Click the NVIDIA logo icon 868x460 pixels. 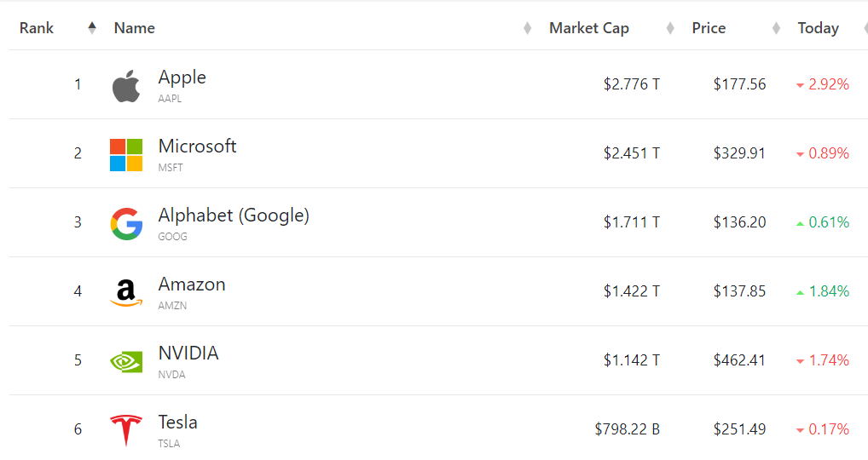click(x=126, y=361)
